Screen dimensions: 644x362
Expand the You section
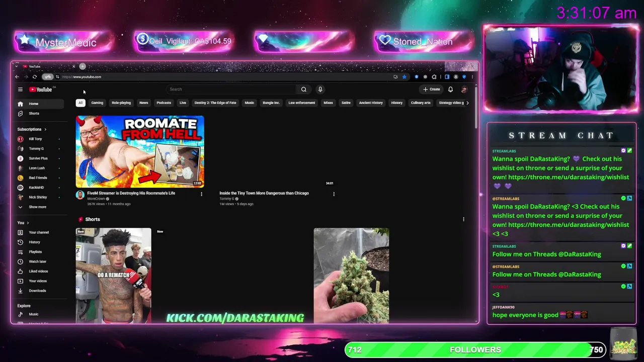(x=23, y=223)
